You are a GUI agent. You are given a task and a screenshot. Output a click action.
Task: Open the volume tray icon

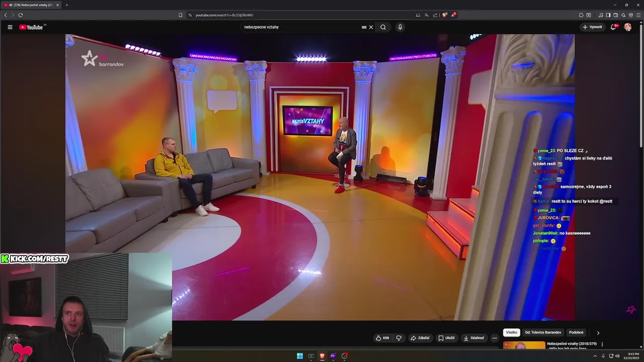coord(617,356)
